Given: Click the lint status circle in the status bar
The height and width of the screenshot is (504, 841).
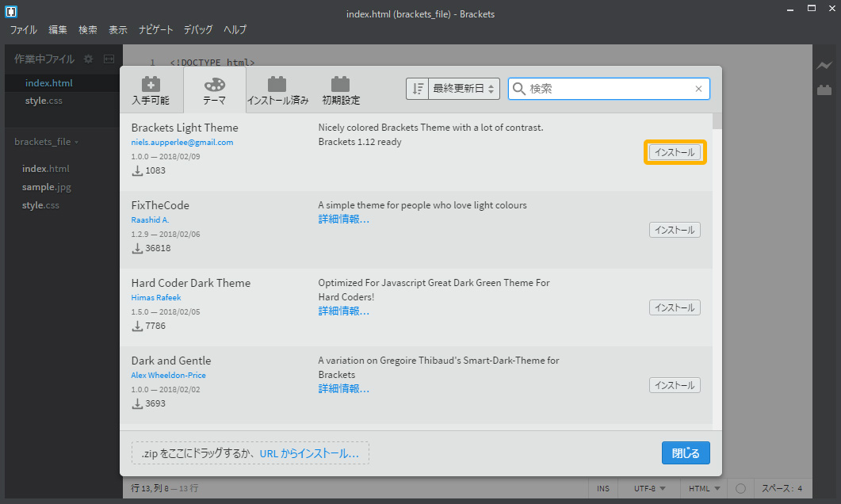Looking at the screenshot, I should [741, 488].
